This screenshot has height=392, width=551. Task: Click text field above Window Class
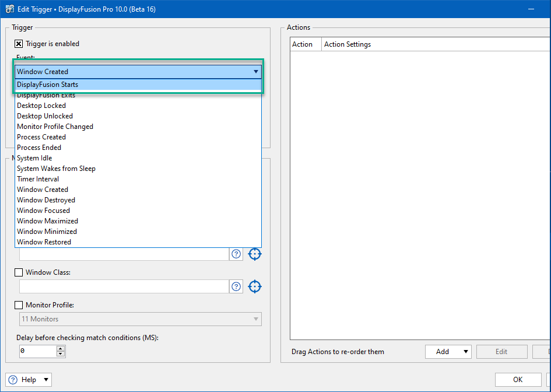(124, 254)
